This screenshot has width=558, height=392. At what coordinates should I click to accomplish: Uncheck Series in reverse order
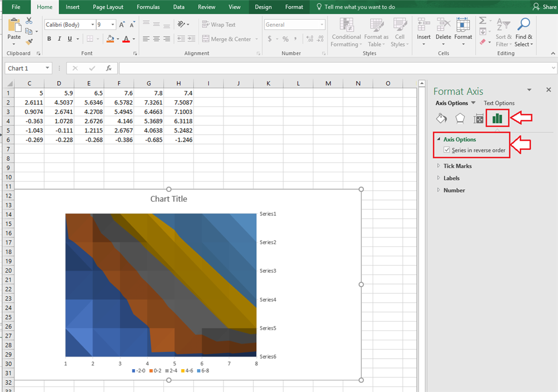click(447, 150)
